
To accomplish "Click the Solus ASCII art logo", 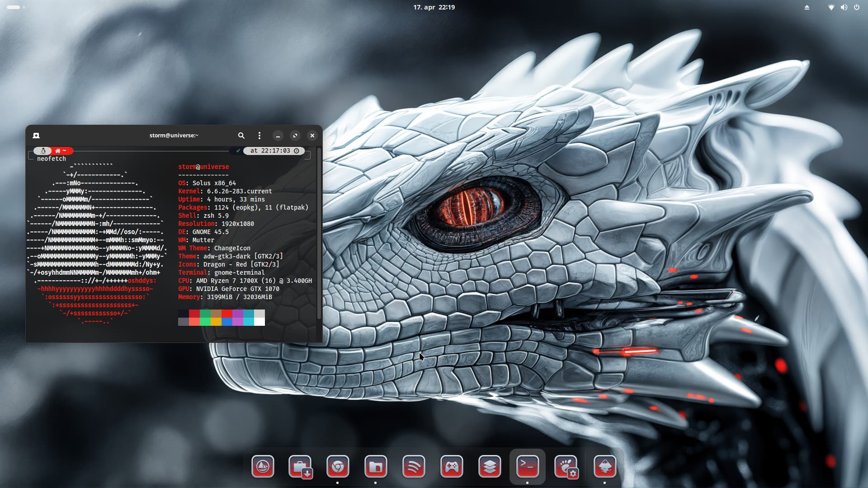I will coord(96,244).
